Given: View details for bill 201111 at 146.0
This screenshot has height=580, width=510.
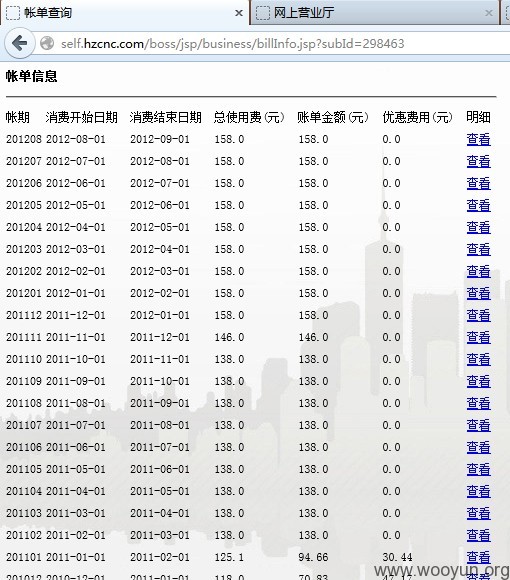Looking at the screenshot, I should pyautogui.click(x=478, y=337).
